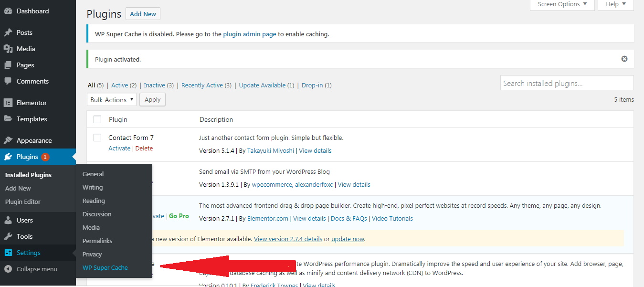Click the Pages icon in sidebar
The width and height of the screenshot is (644, 287).
[8, 65]
